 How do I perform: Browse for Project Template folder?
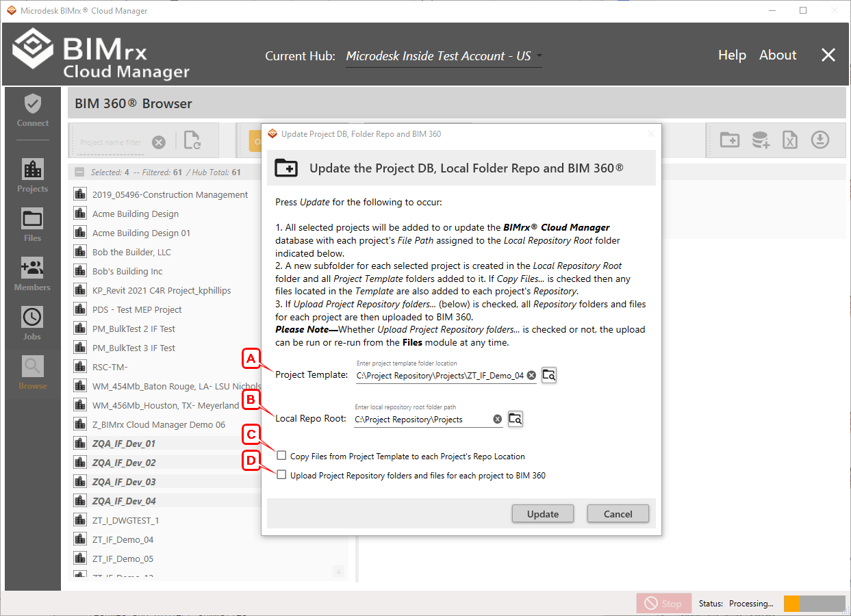point(549,375)
